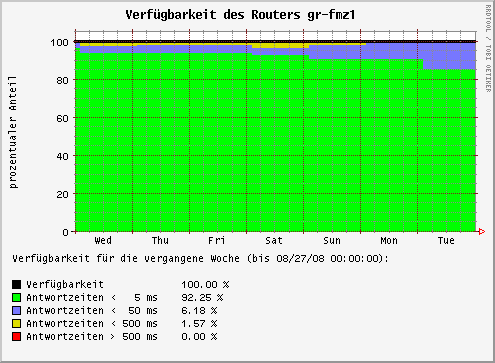Click the '92.25 %' value
The height and width of the screenshot is (363, 495).
[x=202, y=297]
